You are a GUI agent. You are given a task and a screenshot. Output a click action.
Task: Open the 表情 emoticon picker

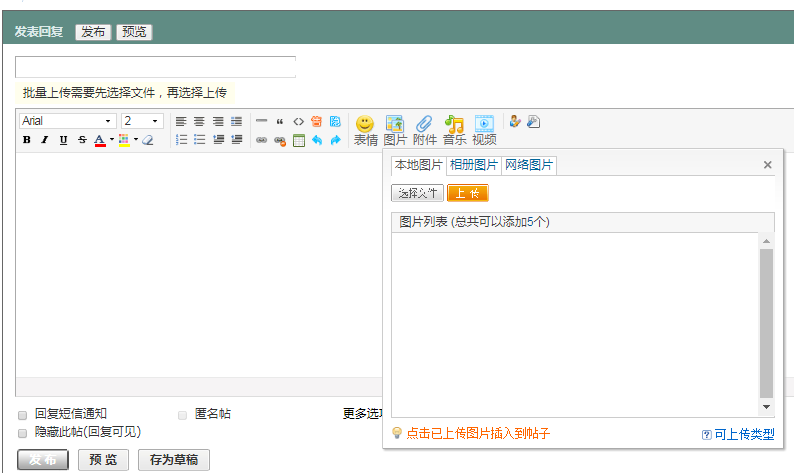[x=365, y=131]
